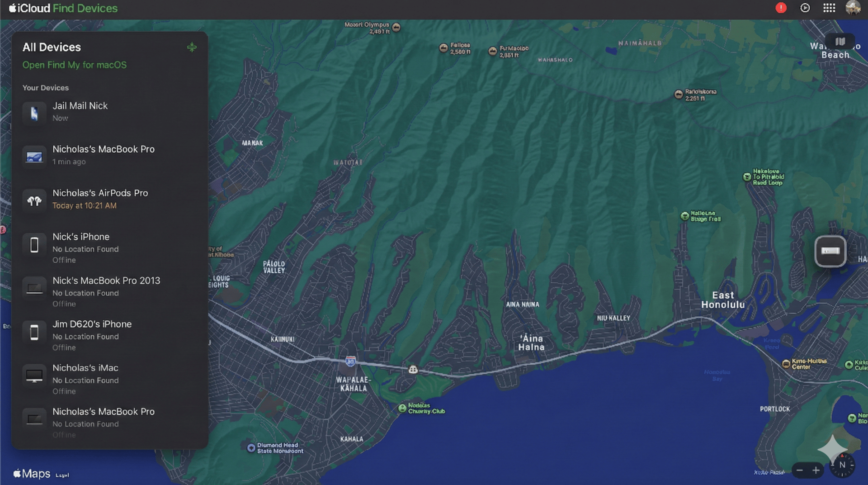The height and width of the screenshot is (485, 868).
Task: Open the account profile avatar
Action: tap(853, 8)
